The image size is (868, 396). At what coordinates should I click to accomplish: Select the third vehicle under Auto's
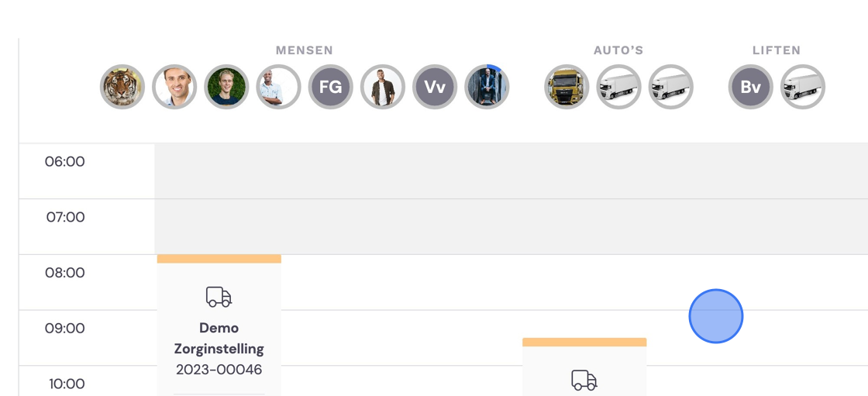[670, 87]
